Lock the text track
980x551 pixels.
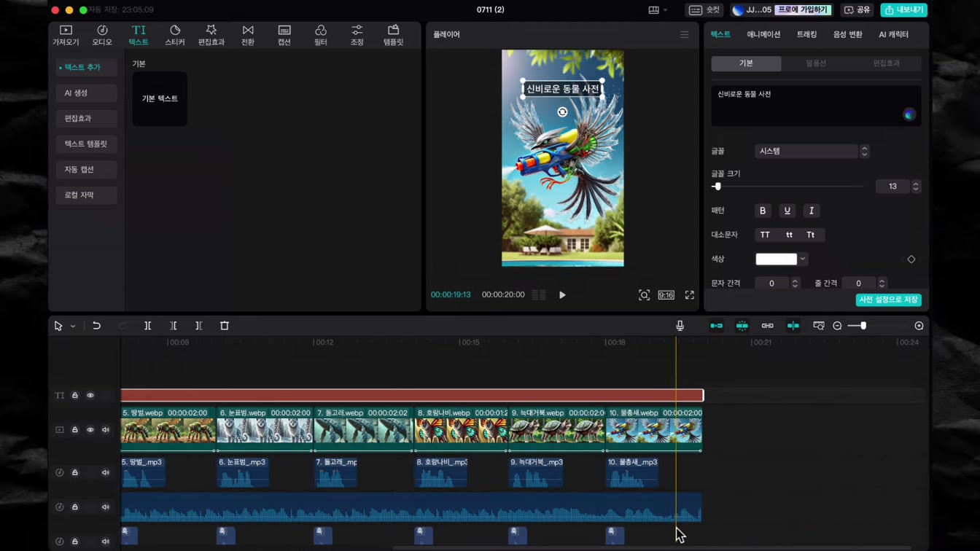point(74,396)
